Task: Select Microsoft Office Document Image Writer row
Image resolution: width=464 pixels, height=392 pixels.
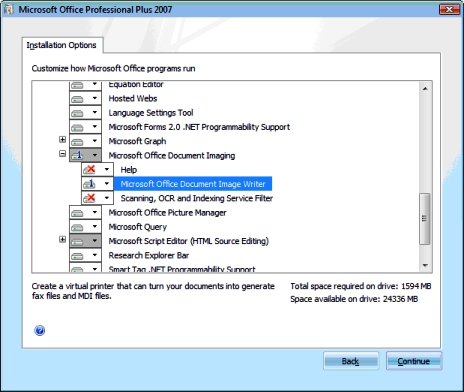Action: coord(193,184)
